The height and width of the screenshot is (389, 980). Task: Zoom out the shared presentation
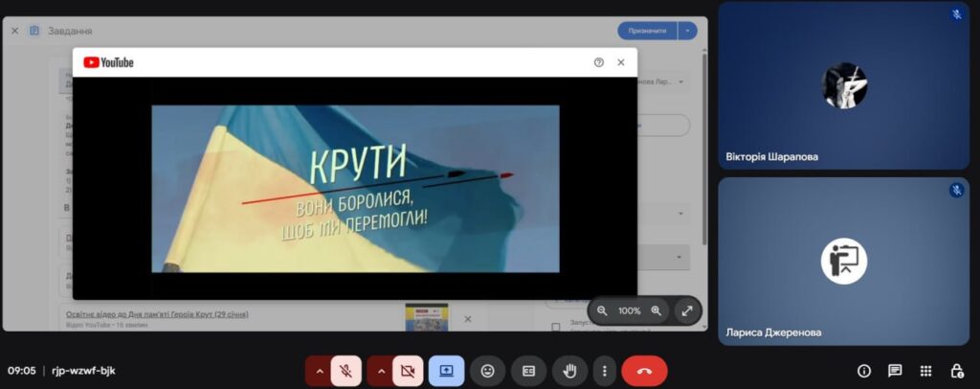pyautogui.click(x=602, y=310)
